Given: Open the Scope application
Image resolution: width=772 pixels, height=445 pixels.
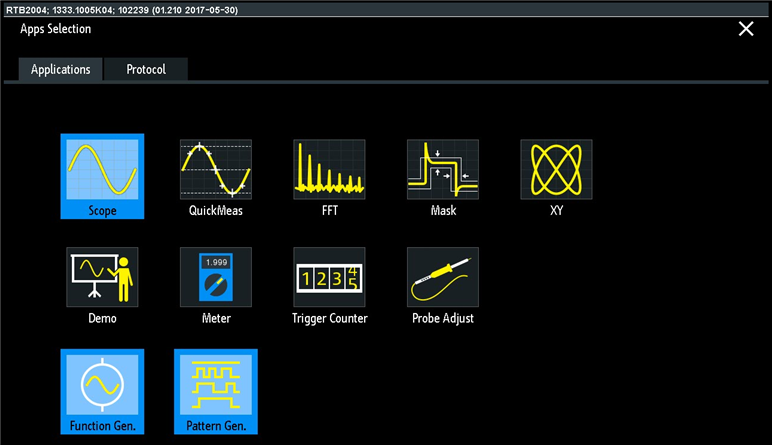Looking at the screenshot, I should point(102,176).
